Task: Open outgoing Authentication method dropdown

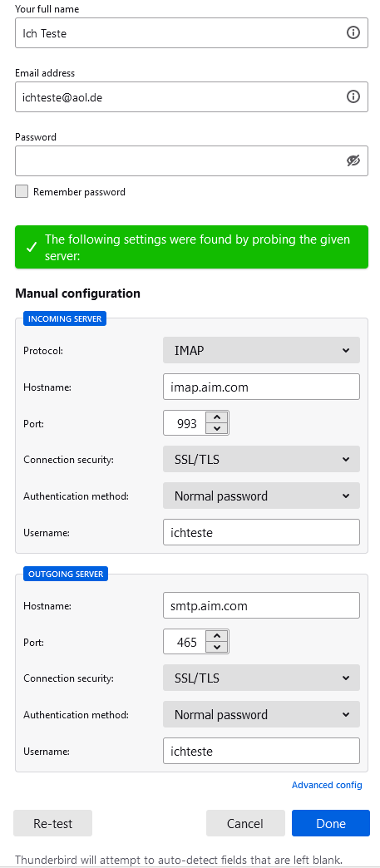Action: pos(261,715)
